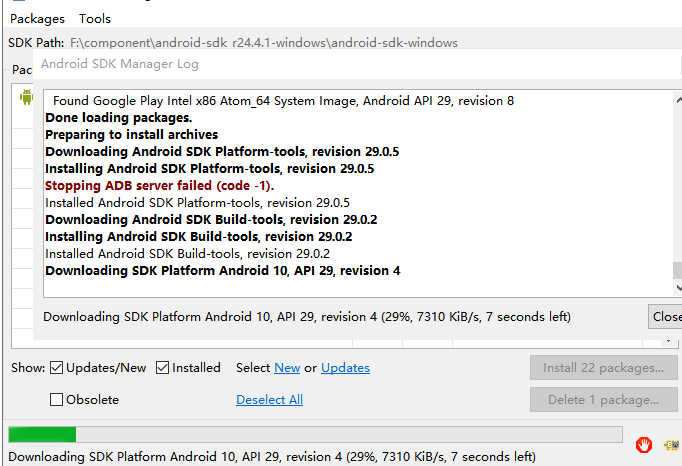Click the Close button in the log dialog
Viewport: 682px width, 466px height.
pos(665,316)
